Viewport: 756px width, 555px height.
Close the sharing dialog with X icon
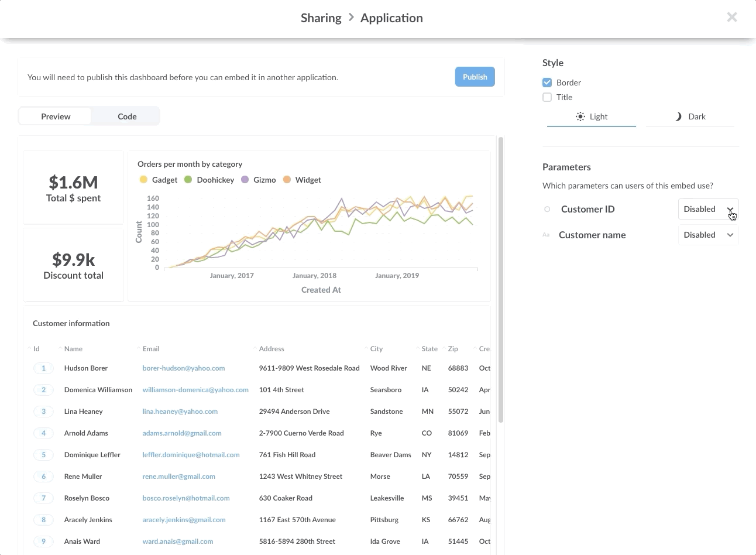tap(731, 18)
